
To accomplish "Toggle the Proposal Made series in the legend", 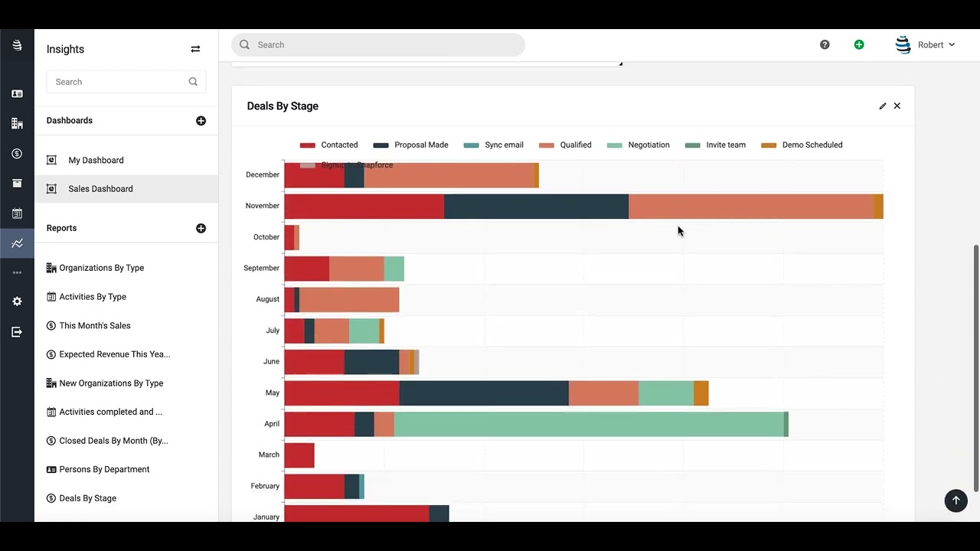I will coord(410,145).
